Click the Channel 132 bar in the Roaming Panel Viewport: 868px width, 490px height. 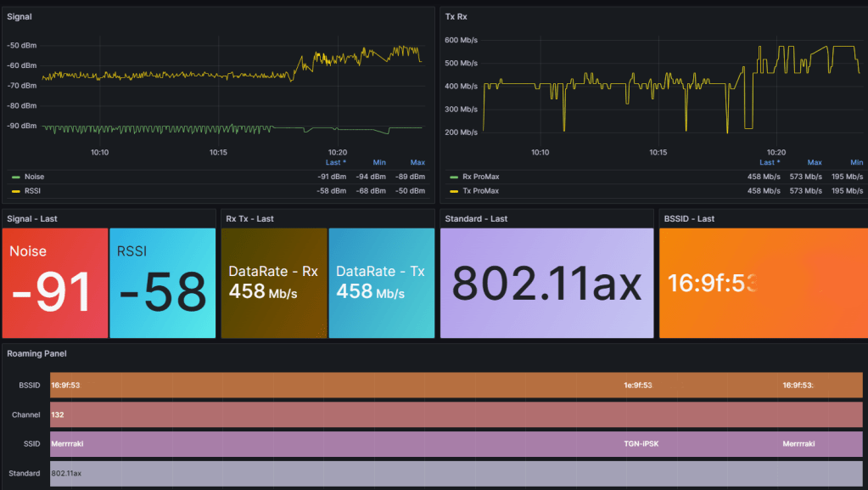pos(339,414)
